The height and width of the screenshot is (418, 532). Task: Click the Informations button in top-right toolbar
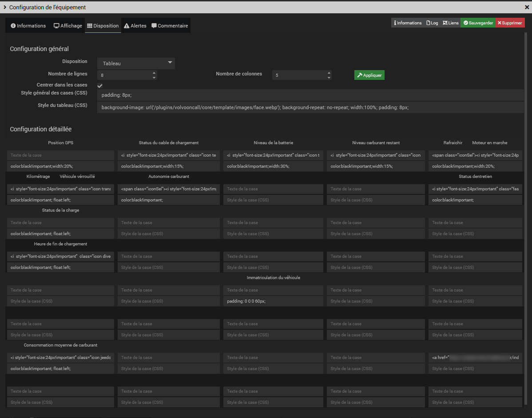click(x=408, y=23)
